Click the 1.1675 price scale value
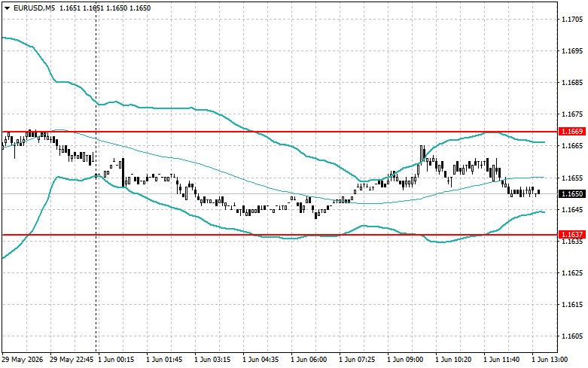588x368 pixels. [x=572, y=114]
